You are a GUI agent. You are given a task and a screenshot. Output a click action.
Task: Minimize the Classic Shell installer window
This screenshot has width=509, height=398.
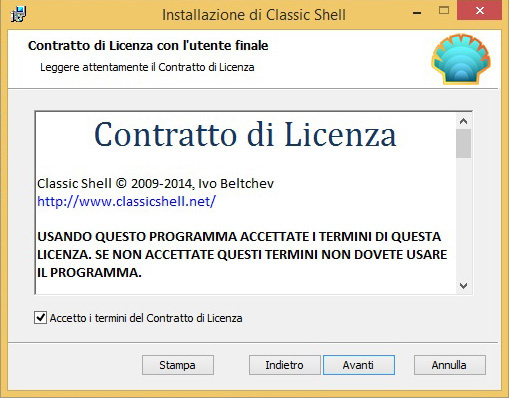(417, 13)
